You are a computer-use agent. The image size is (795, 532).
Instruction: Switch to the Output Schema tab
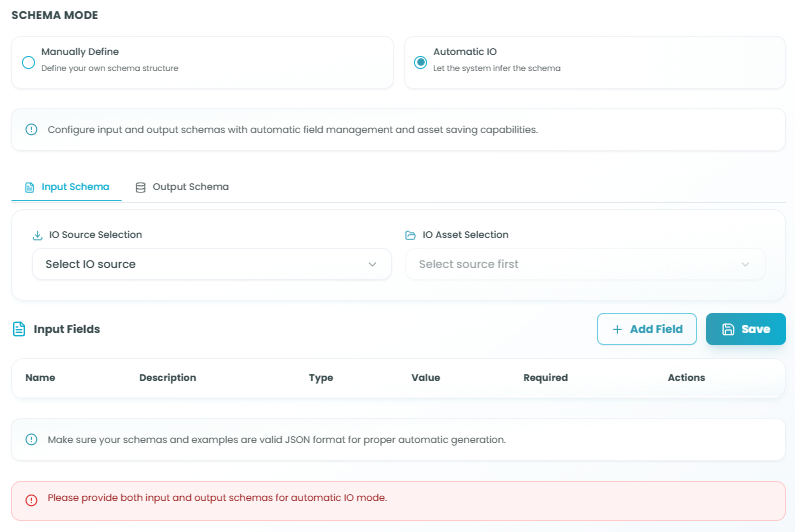pos(190,187)
